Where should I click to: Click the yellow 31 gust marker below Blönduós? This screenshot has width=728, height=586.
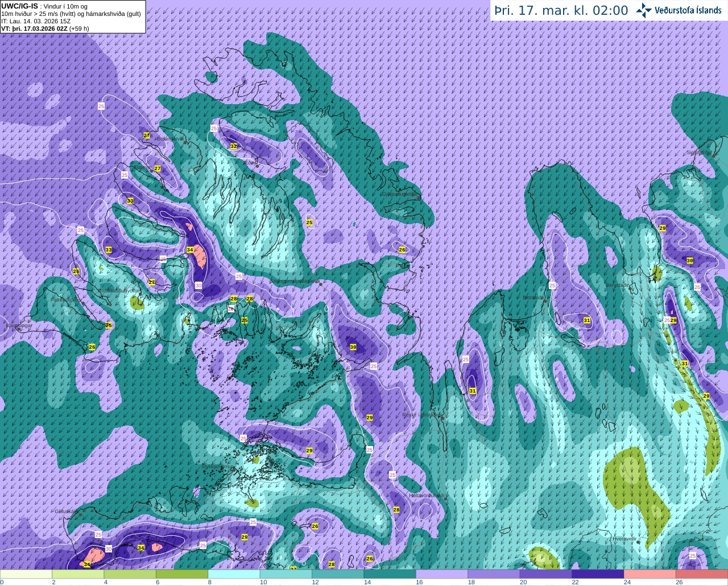coord(587,320)
